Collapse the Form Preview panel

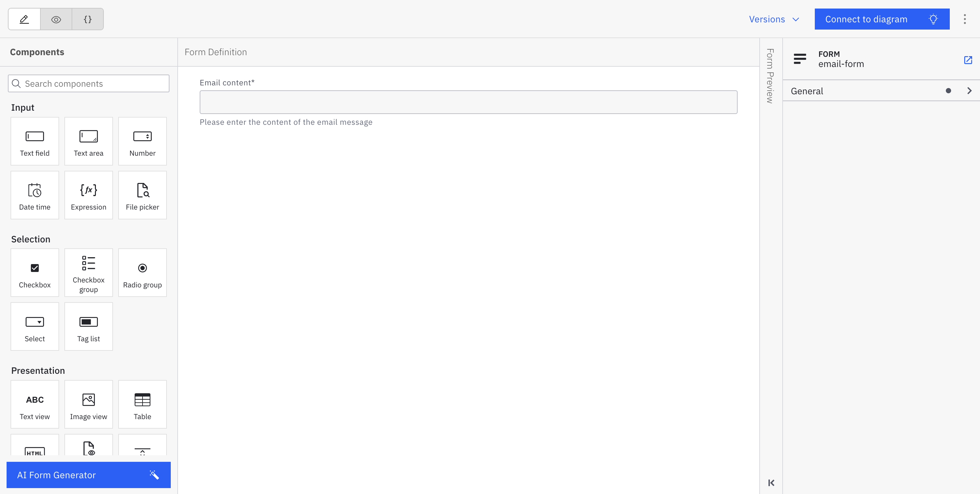771,482
